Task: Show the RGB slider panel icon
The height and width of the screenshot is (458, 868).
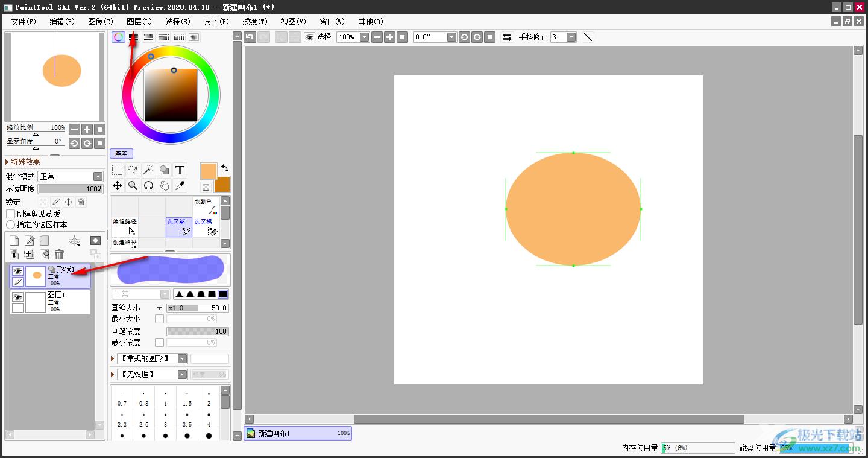Action: (x=134, y=37)
